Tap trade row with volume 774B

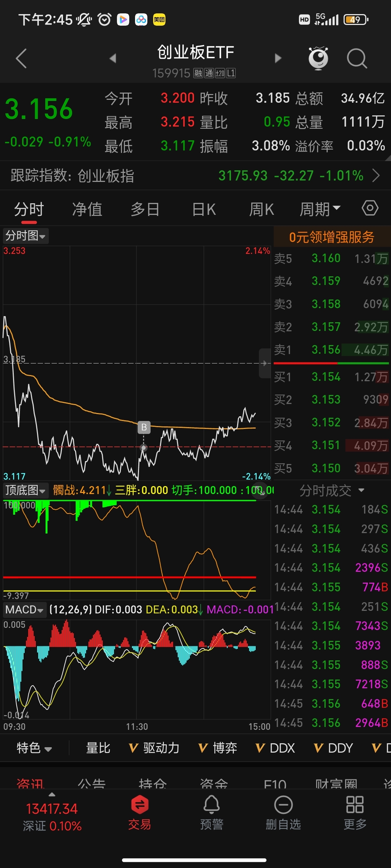[331, 587]
